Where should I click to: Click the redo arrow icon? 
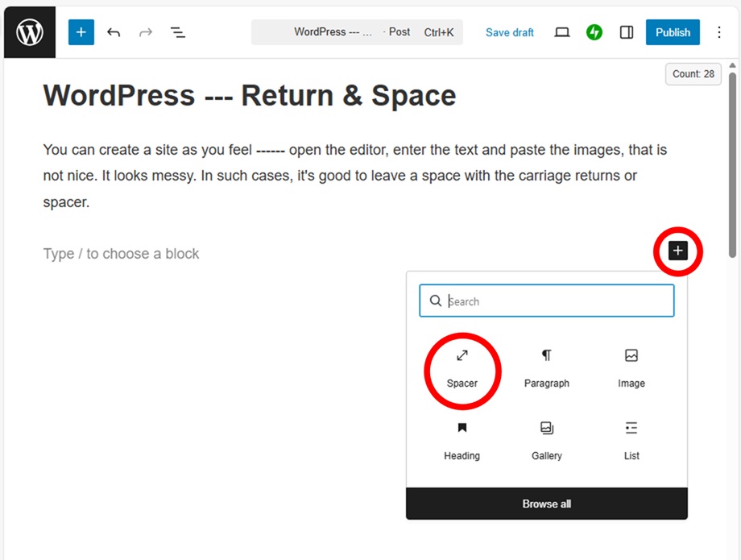(145, 32)
